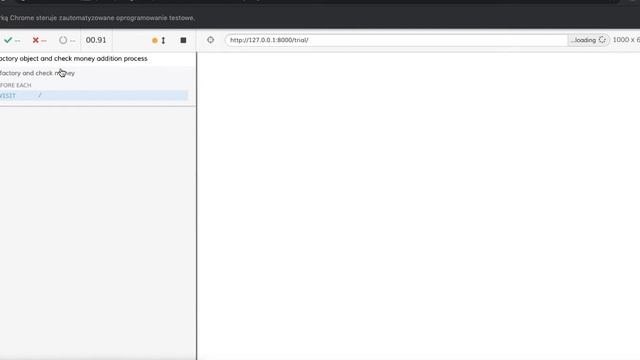Viewport: 640px width, 360px height.
Task: Open the selector playground crosshair icon
Action: [210, 40]
